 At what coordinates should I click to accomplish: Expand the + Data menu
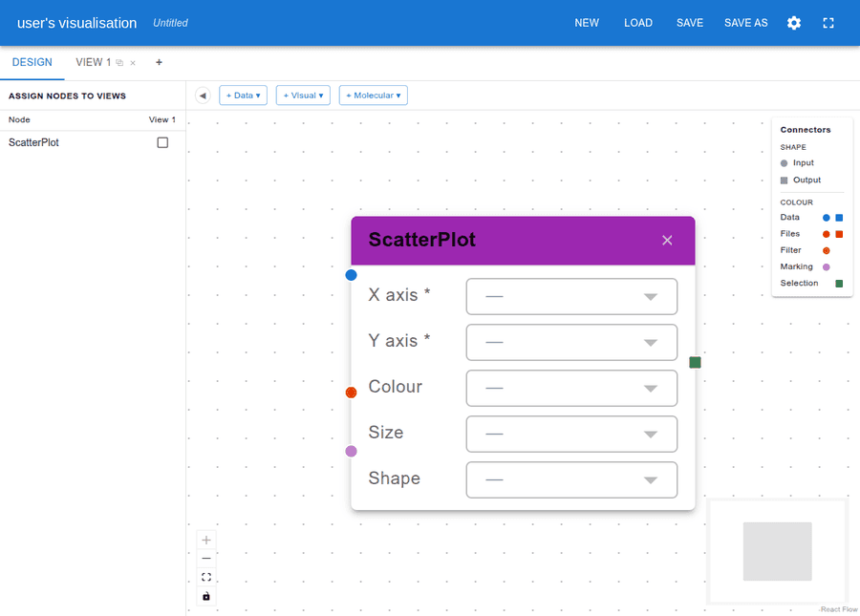(x=243, y=96)
